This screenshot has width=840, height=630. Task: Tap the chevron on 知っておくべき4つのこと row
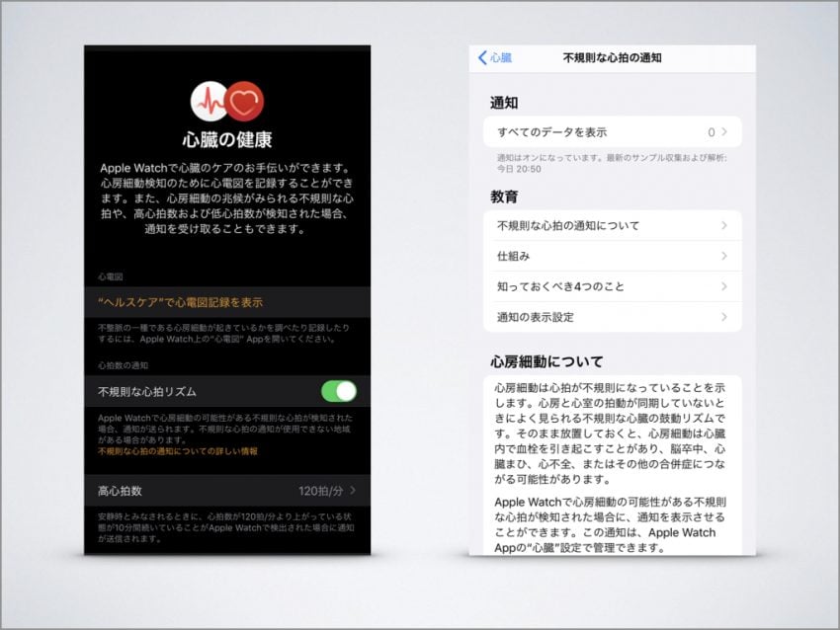point(724,286)
